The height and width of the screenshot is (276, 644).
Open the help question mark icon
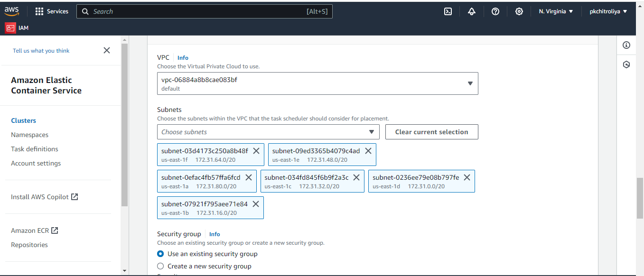[495, 11]
